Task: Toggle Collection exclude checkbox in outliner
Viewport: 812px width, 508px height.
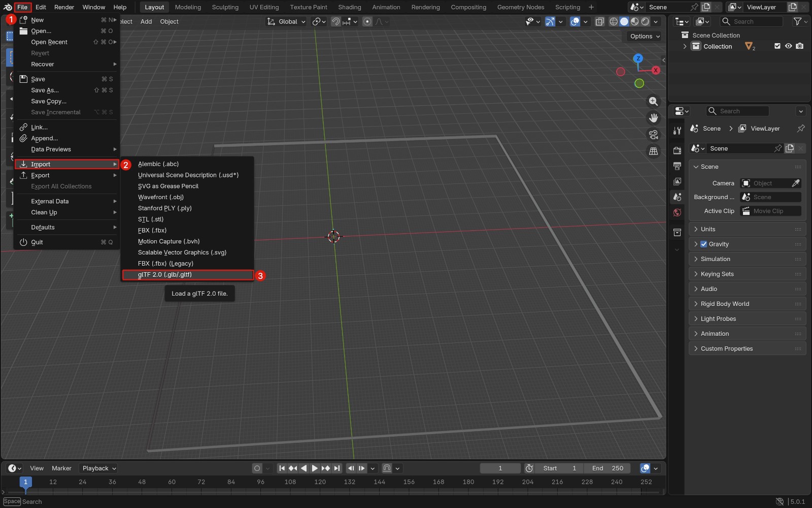Action: (x=777, y=46)
